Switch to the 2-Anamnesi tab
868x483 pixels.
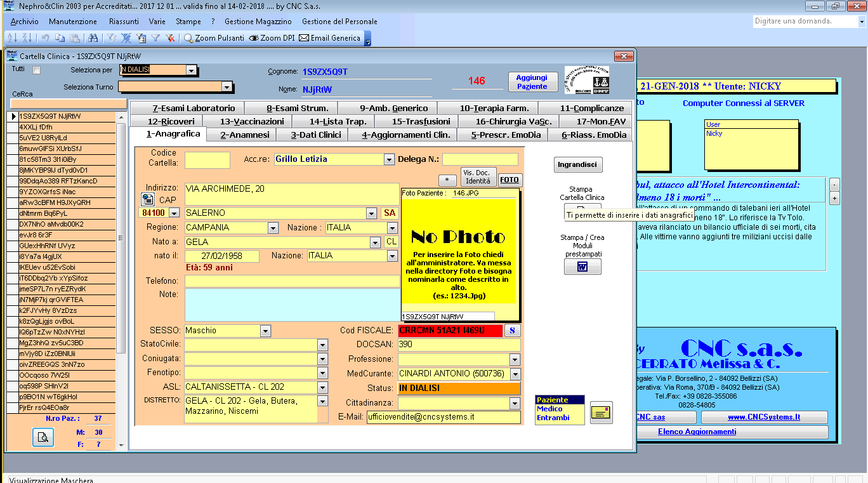[245, 135]
